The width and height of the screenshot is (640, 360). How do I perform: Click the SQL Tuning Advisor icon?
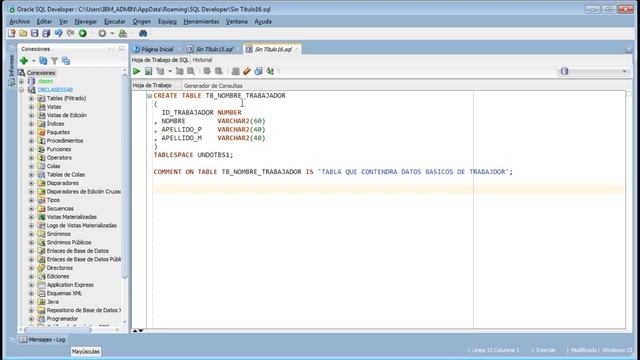pos(191,71)
